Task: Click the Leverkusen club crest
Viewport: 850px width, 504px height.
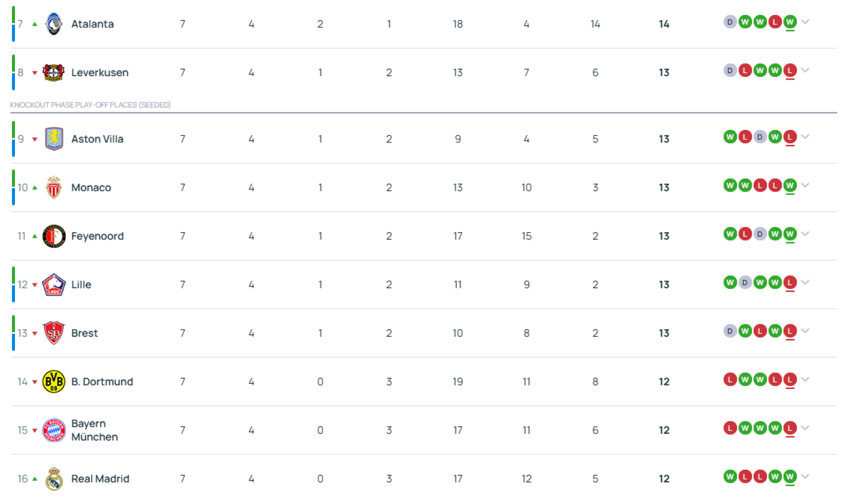Action: tap(55, 72)
